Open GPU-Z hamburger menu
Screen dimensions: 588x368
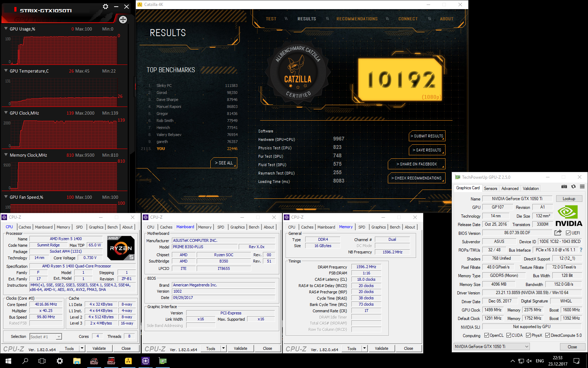tap(582, 187)
